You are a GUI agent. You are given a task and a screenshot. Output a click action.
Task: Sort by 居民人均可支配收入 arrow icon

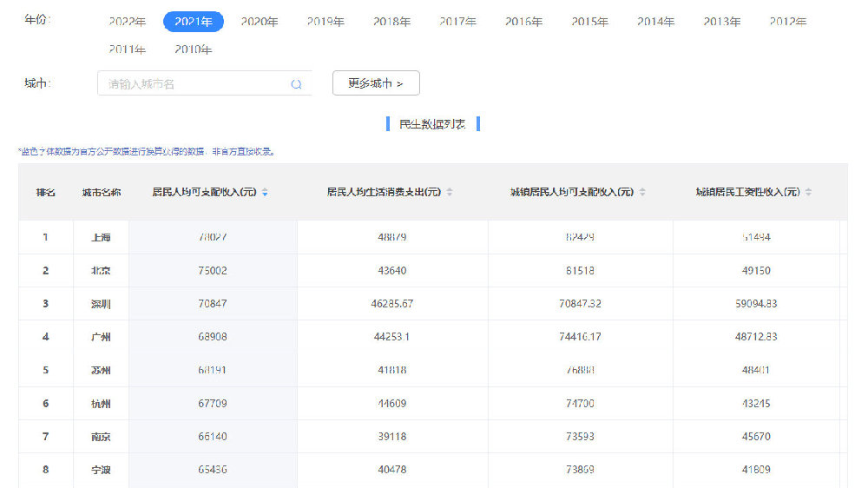coord(265,192)
